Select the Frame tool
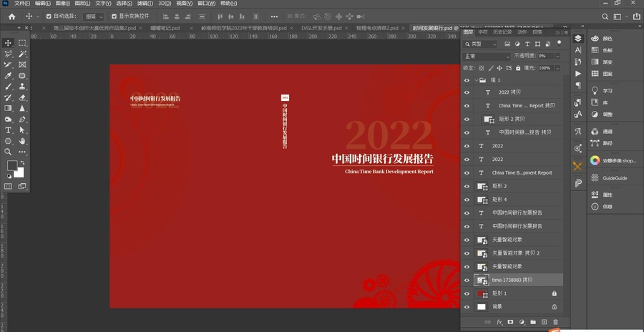This screenshot has height=332, width=644. tap(22, 64)
